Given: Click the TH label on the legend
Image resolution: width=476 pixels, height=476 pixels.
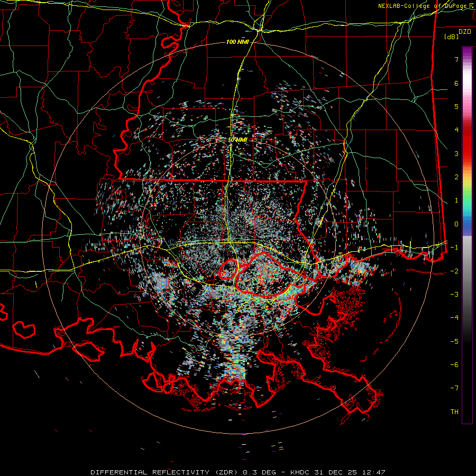Looking at the screenshot, I should coord(454,411).
